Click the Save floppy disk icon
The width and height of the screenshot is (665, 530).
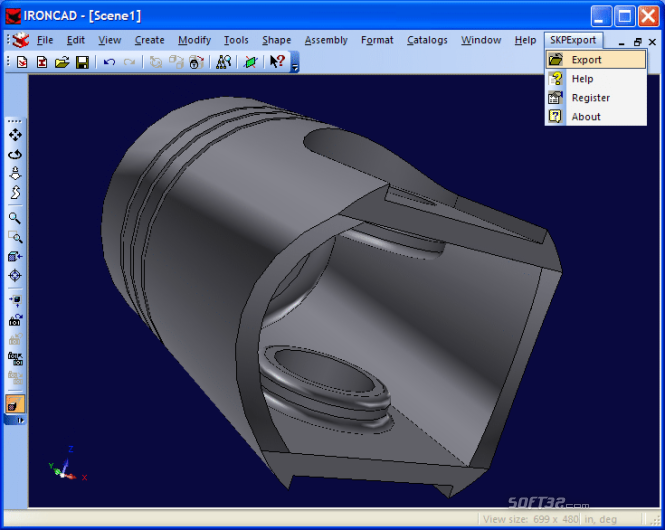click(x=82, y=62)
